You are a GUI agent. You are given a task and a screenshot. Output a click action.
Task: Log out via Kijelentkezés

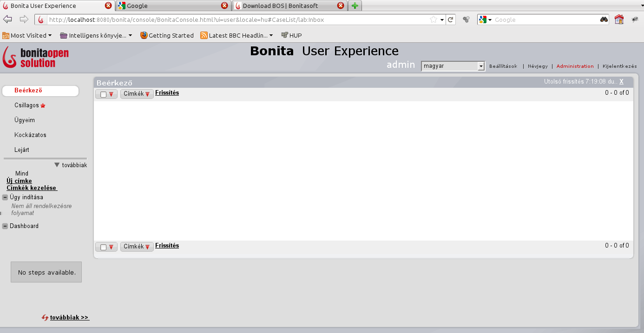[x=620, y=66]
